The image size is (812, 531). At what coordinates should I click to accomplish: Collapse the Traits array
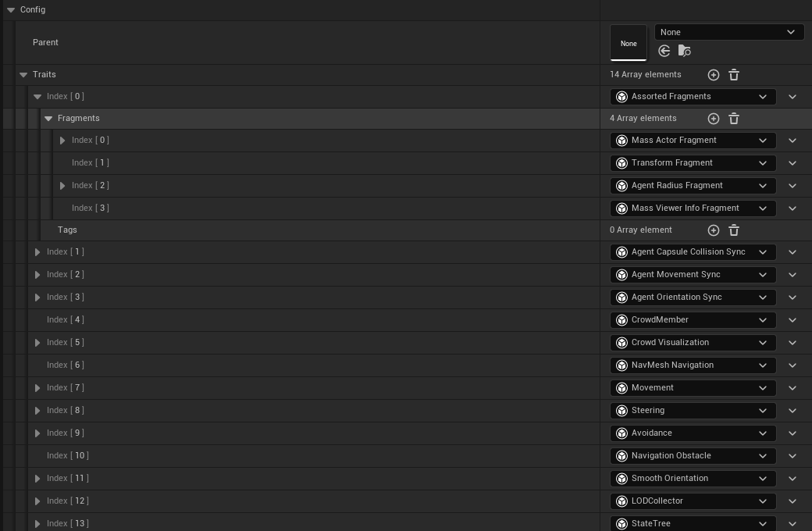point(23,75)
